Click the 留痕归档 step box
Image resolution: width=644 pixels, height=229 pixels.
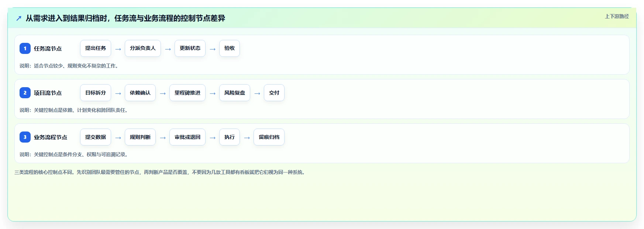(x=269, y=137)
